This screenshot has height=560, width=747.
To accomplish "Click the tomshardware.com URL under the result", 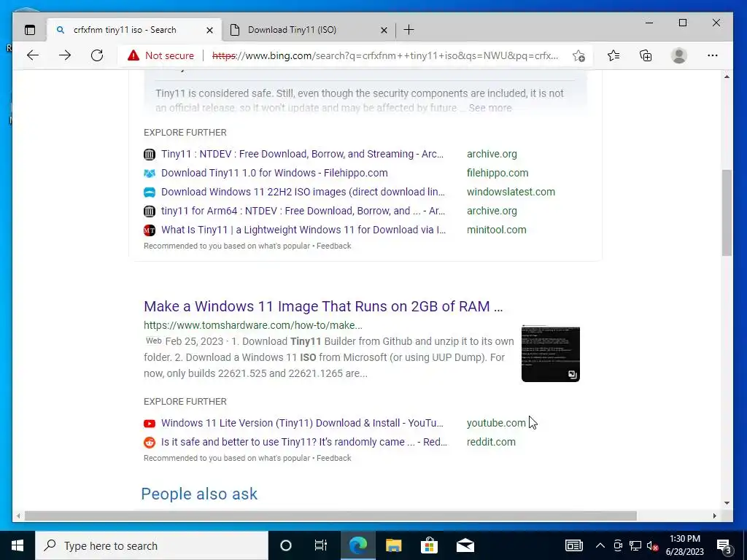I will coord(253,325).
